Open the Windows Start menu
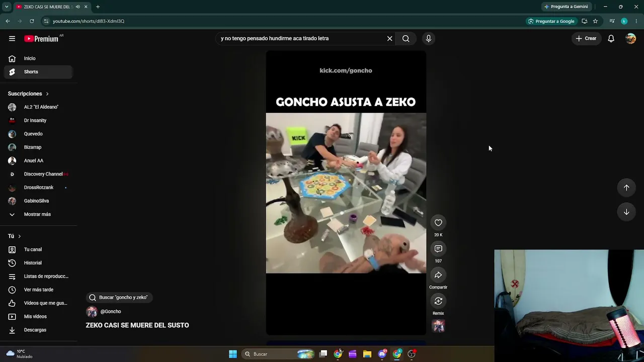Screen dimensions: 644x362 point(233,354)
